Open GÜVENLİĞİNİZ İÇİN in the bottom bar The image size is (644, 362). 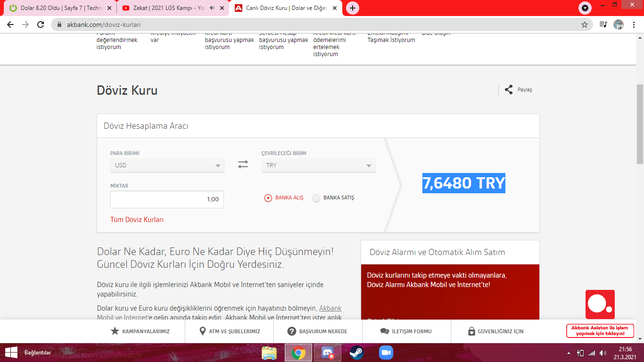tap(501, 331)
